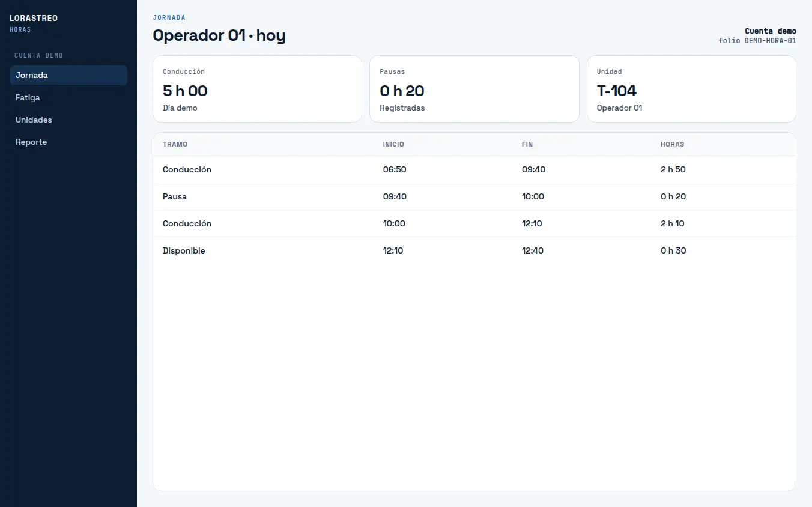Click the folio DEMO-HORA-01 text
This screenshot has width=812, height=507.
pyautogui.click(x=757, y=41)
